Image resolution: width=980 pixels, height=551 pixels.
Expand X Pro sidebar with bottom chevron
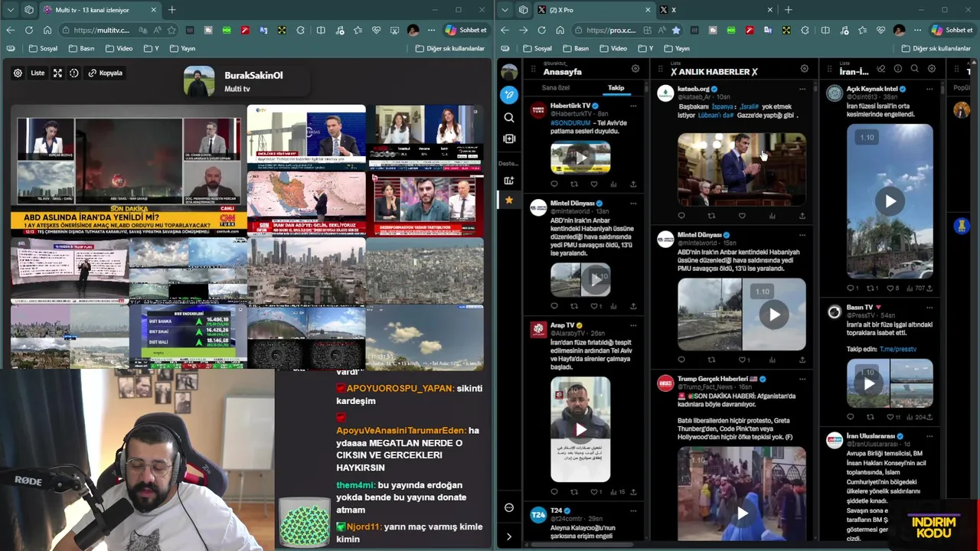click(x=509, y=536)
